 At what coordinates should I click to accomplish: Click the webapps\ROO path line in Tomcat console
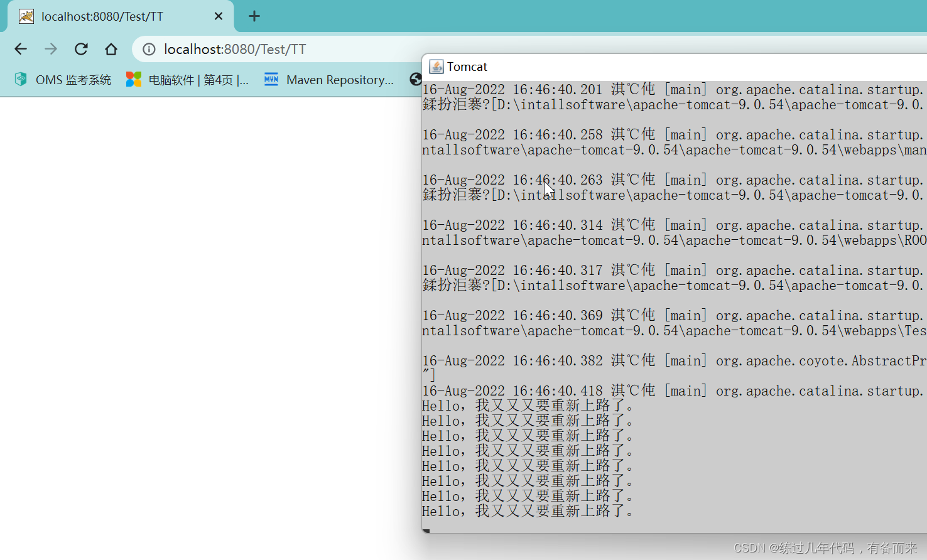tap(674, 240)
